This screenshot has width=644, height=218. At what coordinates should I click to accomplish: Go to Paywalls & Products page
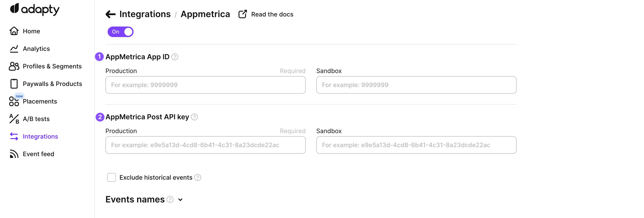click(52, 84)
